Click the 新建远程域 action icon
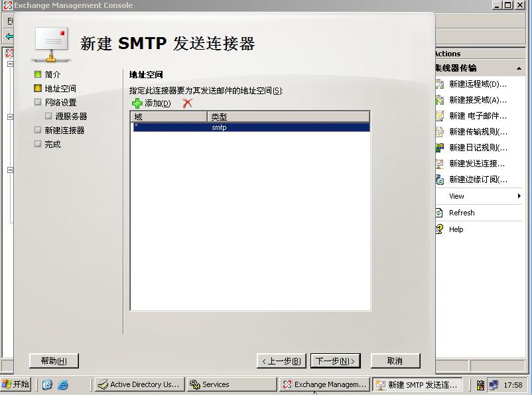Screen dimensions: 532x395 pos(439,84)
